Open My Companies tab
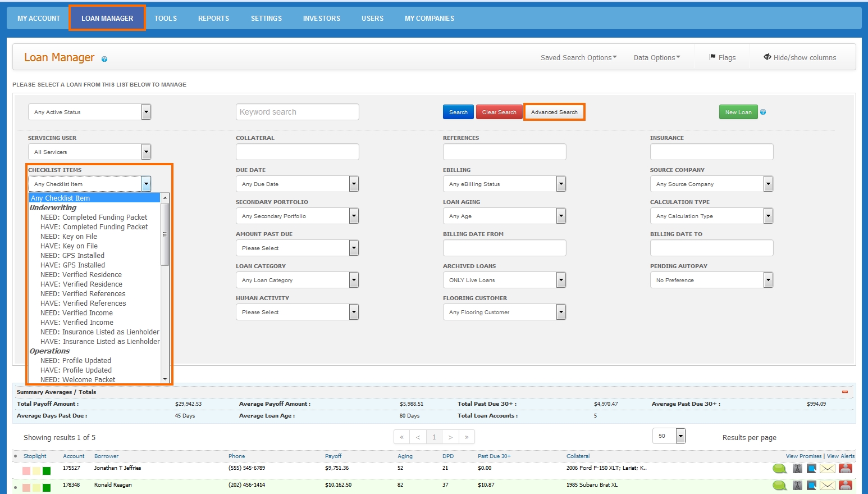The image size is (868, 494). [430, 18]
